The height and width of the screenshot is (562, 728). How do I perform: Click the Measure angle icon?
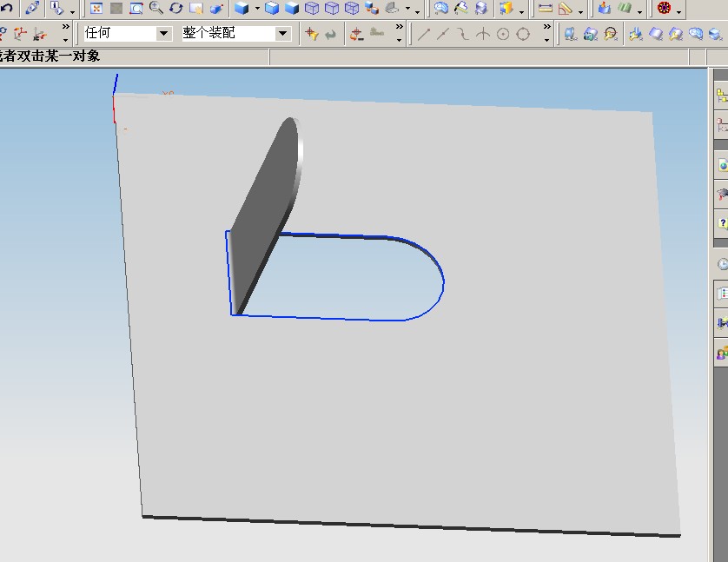tap(565, 8)
